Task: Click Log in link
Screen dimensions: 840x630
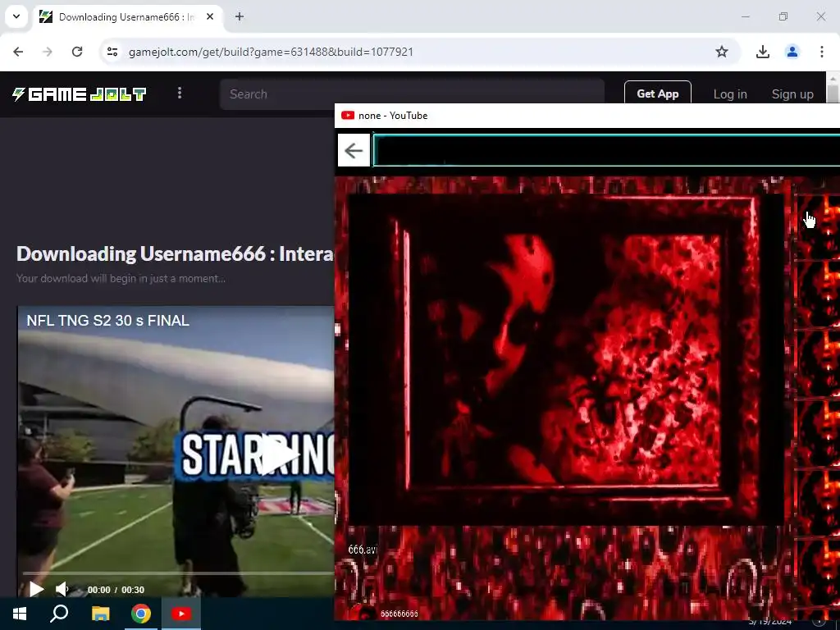Action: (729, 94)
